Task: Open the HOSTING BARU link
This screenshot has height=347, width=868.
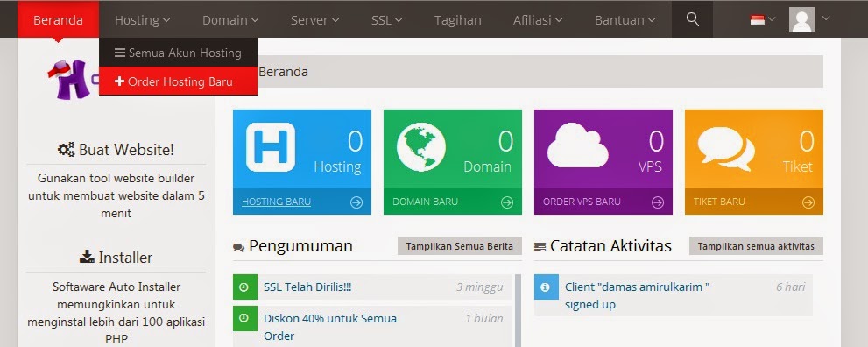Action: pos(276,202)
